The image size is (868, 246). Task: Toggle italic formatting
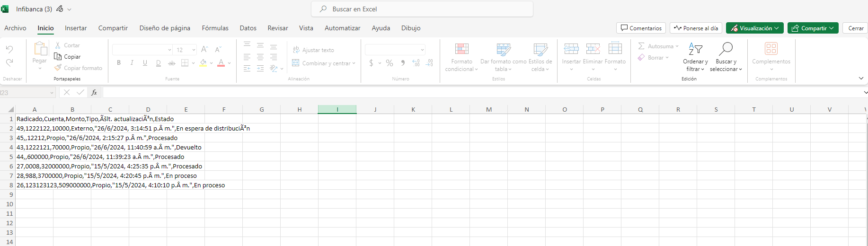point(132,63)
